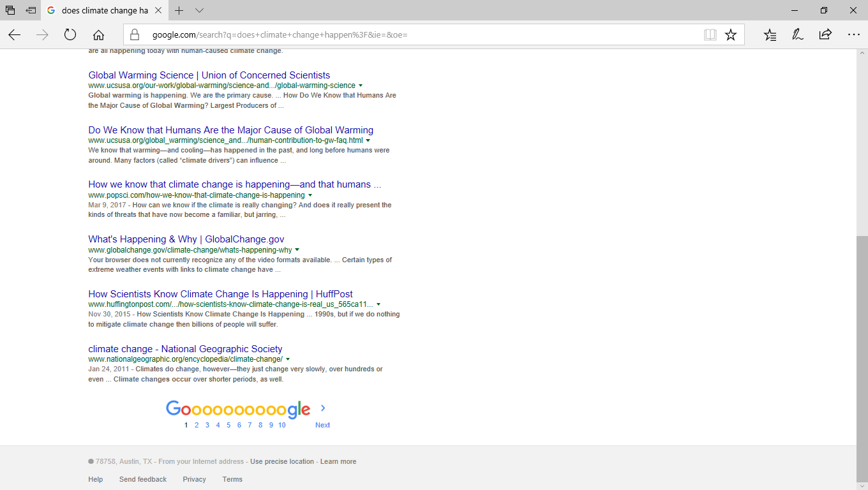868x490 pixels.
Task: Go to results page 9
Action: [x=271, y=425]
